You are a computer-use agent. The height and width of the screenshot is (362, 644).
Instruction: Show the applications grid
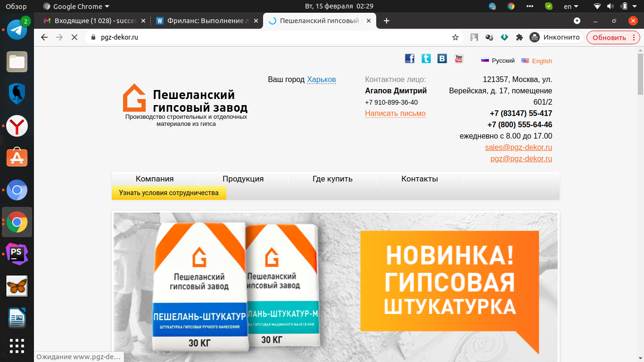tap(17, 346)
